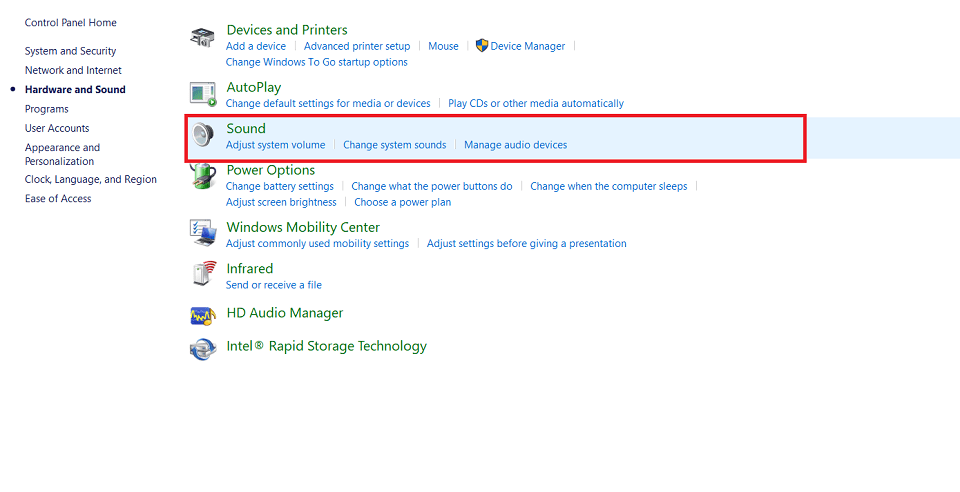The width and height of the screenshot is (960, 492).
Task: Click Adjust commonly used mobility settings
Action: pos(317,244)
